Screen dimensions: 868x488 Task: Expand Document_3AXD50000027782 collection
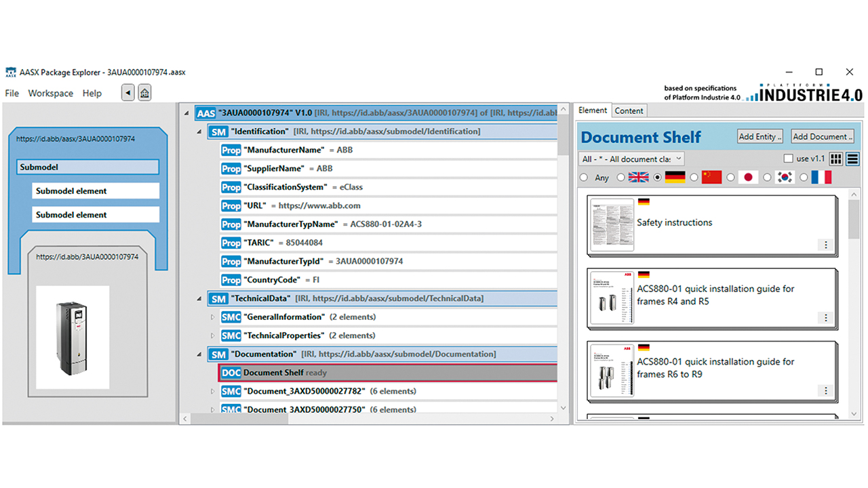[212, 391]
